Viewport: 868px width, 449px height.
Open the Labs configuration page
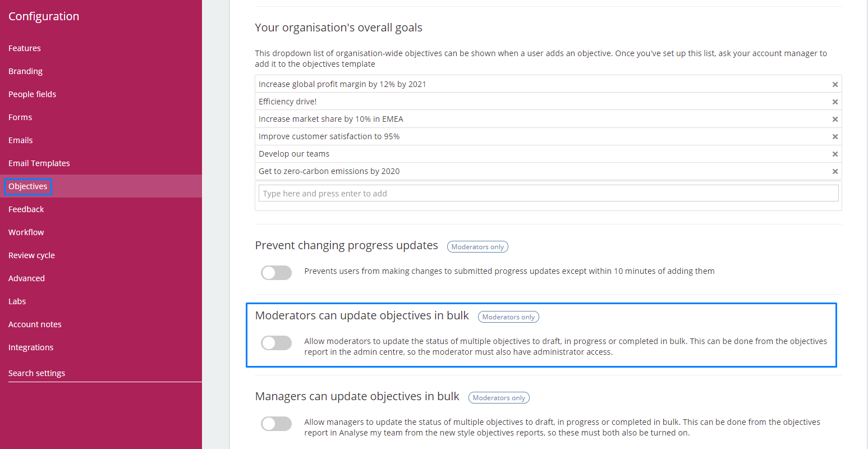tap(17, 301)
